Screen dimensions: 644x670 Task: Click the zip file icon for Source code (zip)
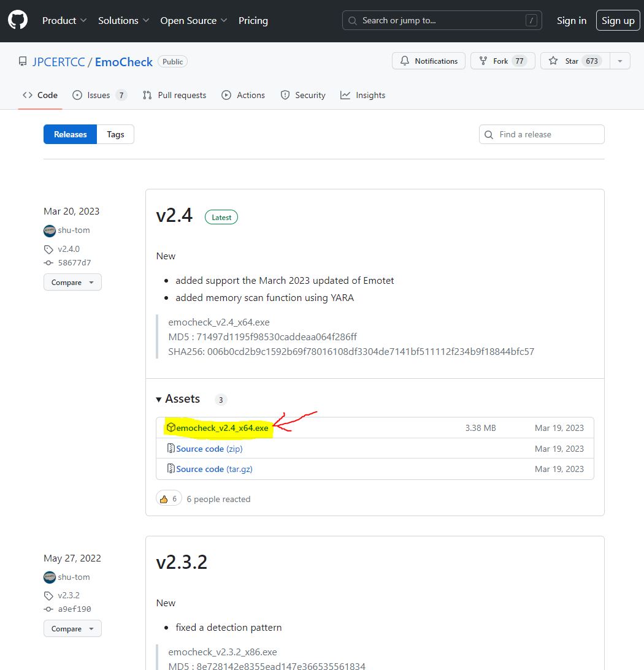pos(171,448)
